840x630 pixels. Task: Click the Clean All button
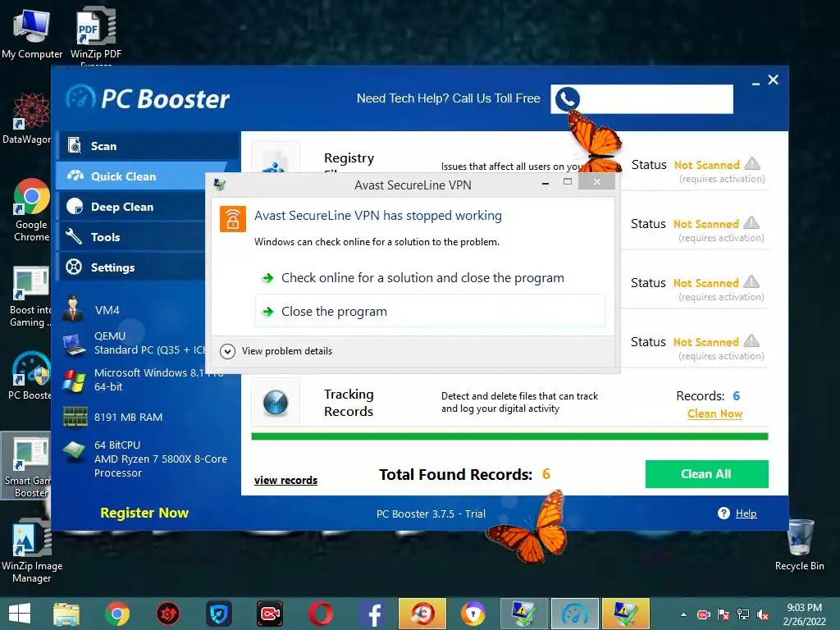[x=706, y=474]
